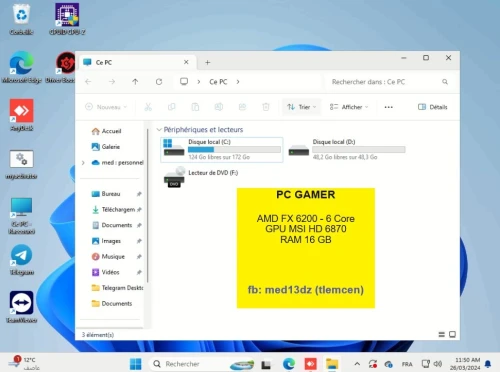Image resolution: width=500 pixels, height=372 pixels.
Task: Show hidden system tray icons
Action: tap(357, 364)
